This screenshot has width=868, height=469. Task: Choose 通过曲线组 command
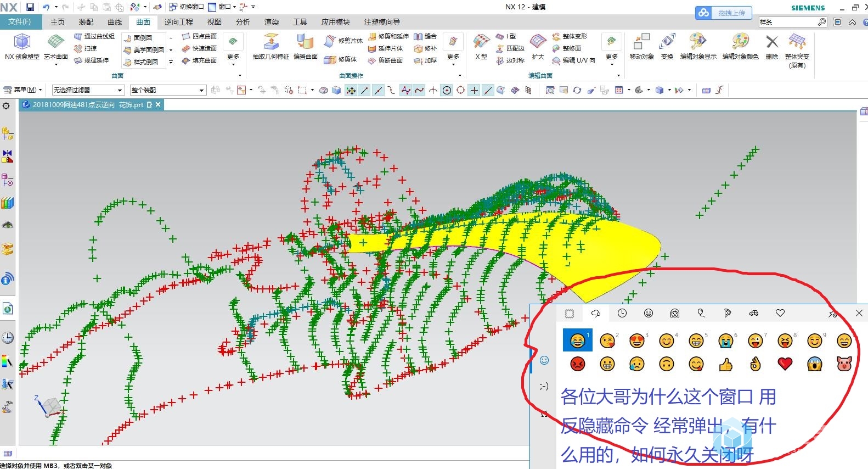click(x=94, y=36)
